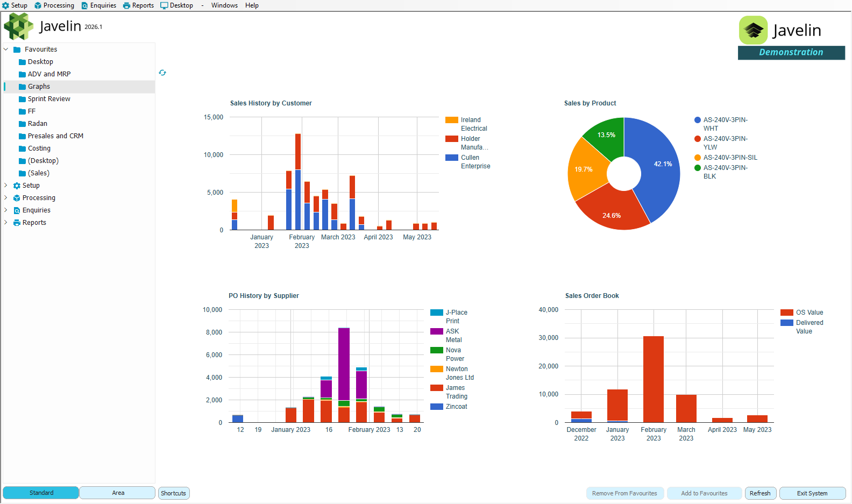Open the Windows menu
Image resolution: width=852 pixels, height=504 pixels.
224,5
